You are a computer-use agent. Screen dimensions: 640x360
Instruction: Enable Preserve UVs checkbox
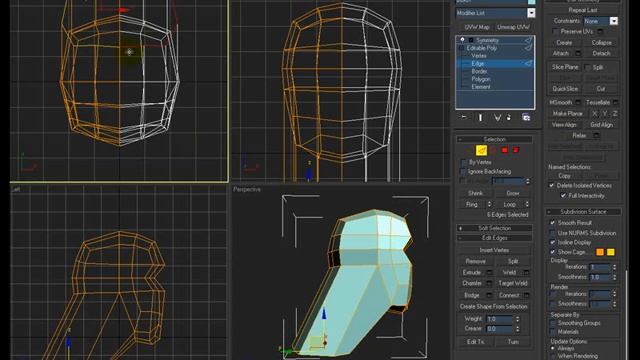point(556,31)
